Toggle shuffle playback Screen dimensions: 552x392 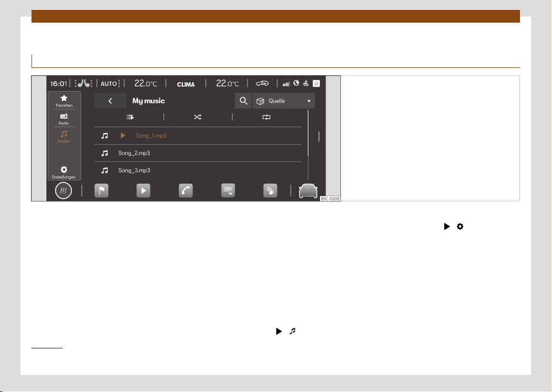(x=198, y=117)
